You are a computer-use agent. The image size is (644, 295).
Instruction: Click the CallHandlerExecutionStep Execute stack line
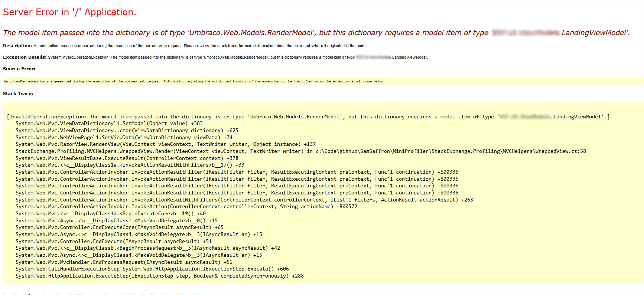coord(152,269)
